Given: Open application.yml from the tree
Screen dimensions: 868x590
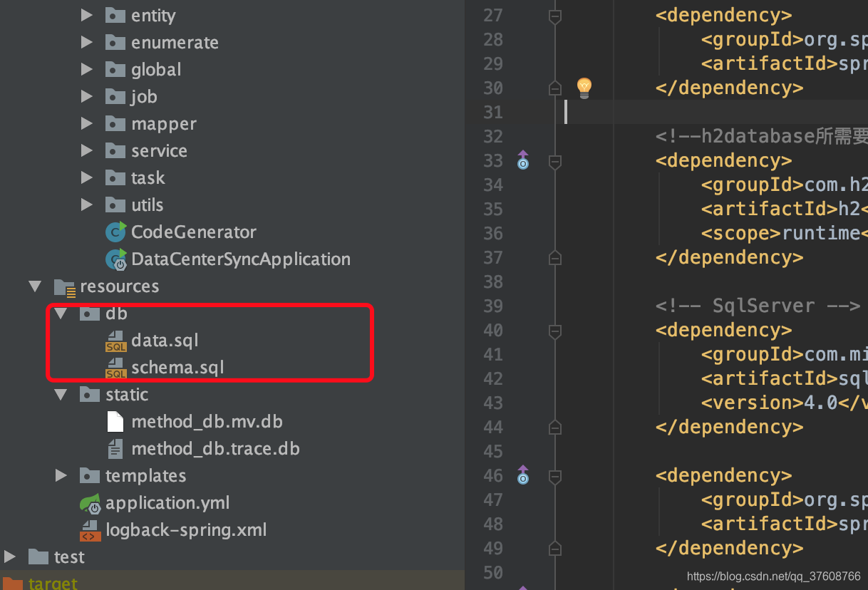Looking at the screenshot, I should click(167, 503).
